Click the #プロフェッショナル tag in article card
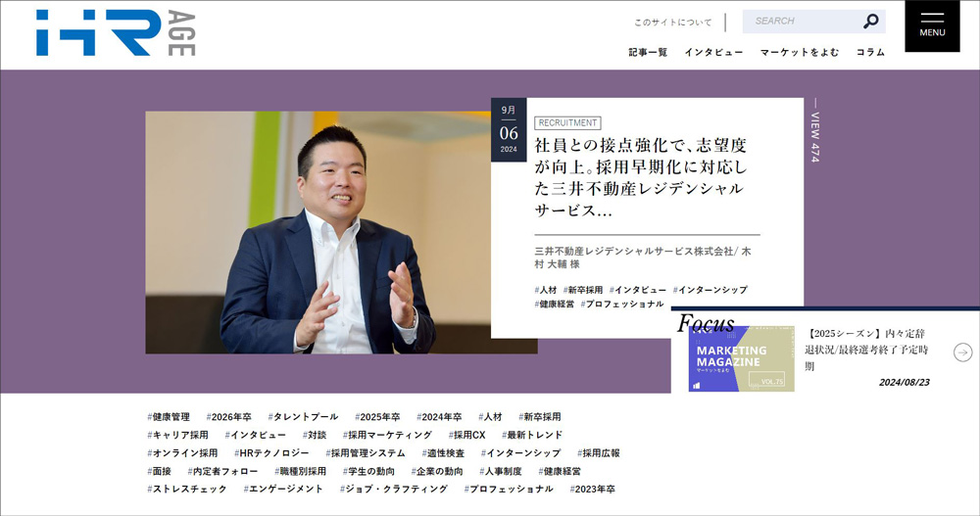 click(622, 305)
